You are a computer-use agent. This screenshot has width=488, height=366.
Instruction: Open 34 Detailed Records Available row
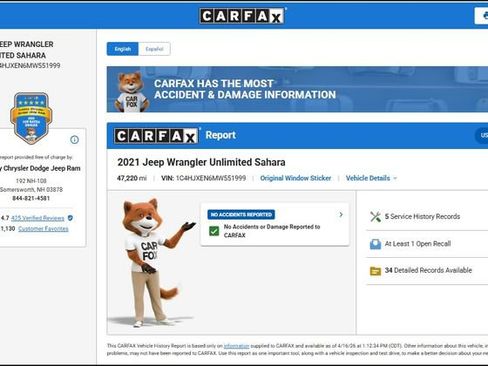(x=427, y=271)
